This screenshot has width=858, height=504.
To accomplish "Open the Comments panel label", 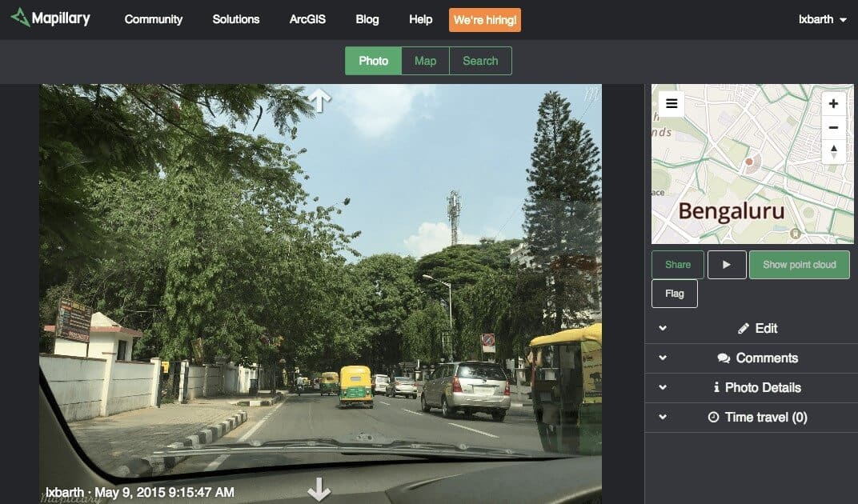I will coord(767,358).
